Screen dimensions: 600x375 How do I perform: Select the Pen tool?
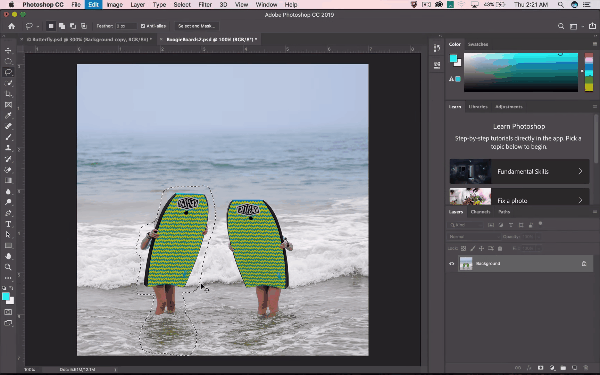(x=8, y=213)
